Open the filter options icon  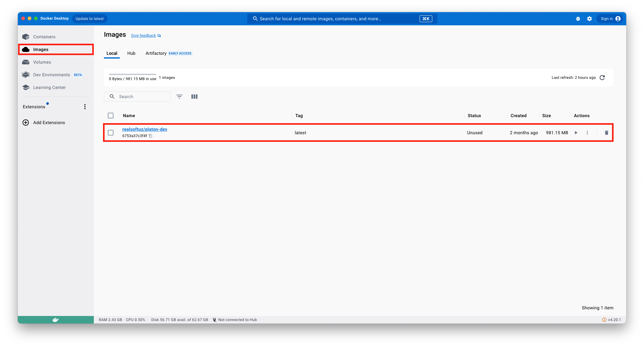click(x=179, y=97)
